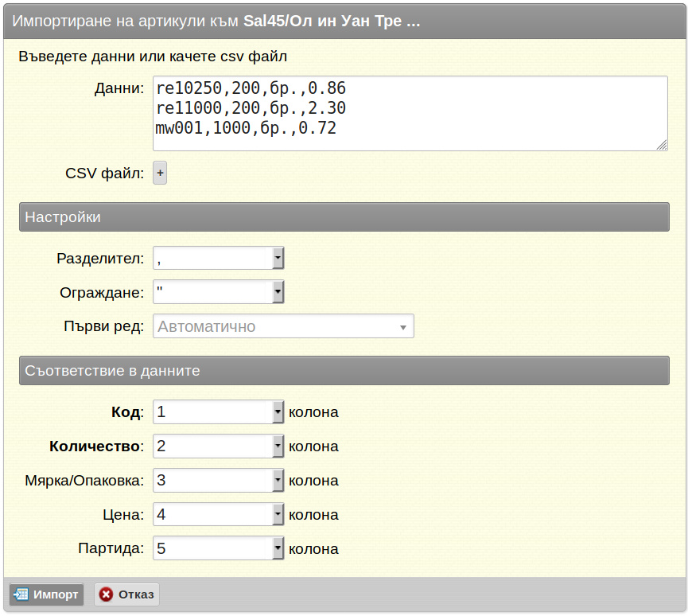Open the Разделител dropdown arrow
The image size is (688, 616).
(278, 258)
